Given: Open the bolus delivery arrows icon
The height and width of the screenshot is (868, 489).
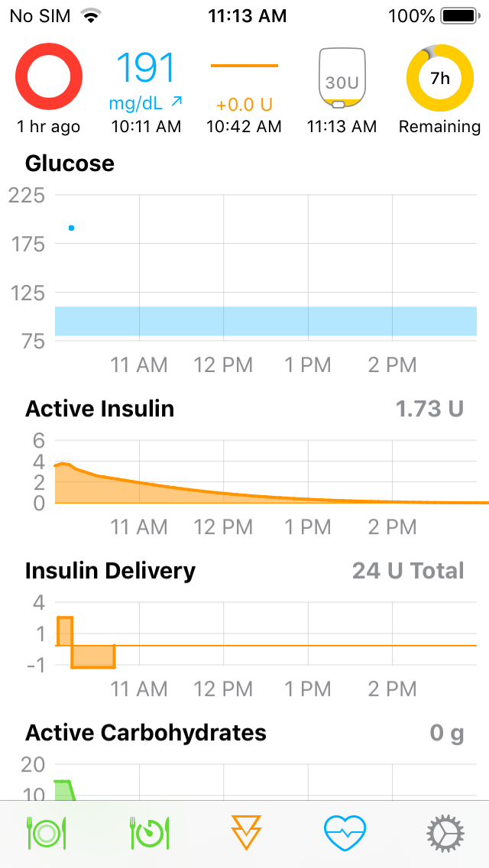Looking at the screenshot, I should click(x=244, y=833).
